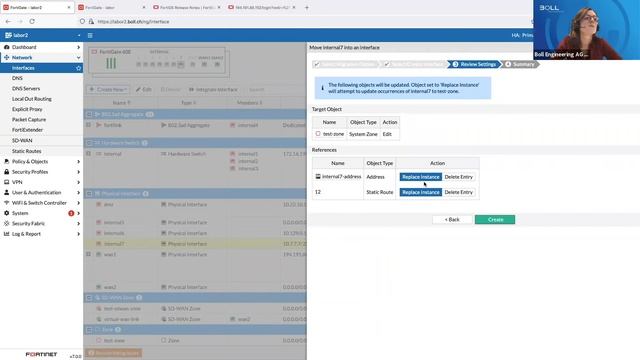
Task: Open a new browser tab
Action: point(307,7)
